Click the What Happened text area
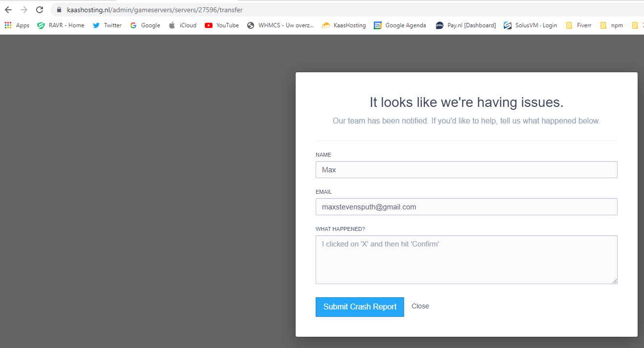 pyautogui.click(x=466, y=260)
